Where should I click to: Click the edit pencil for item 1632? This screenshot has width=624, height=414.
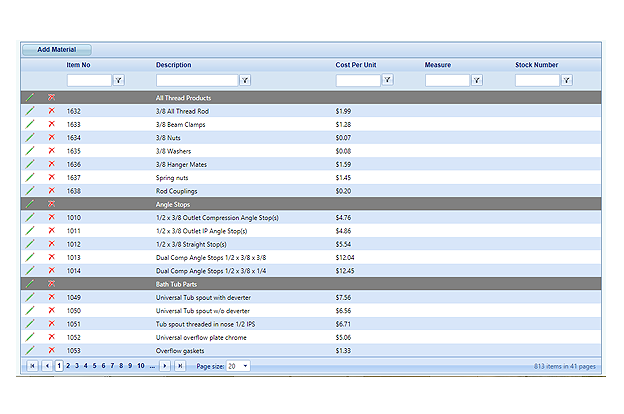30,111
